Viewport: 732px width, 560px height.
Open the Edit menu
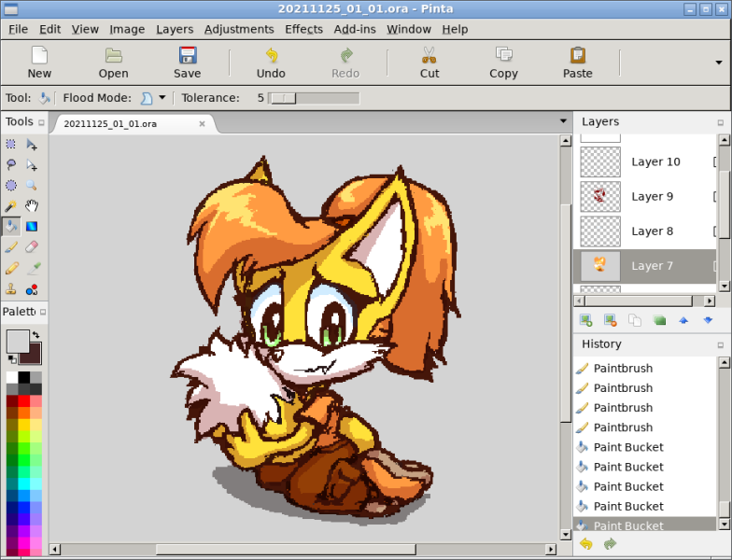[50, 30]
